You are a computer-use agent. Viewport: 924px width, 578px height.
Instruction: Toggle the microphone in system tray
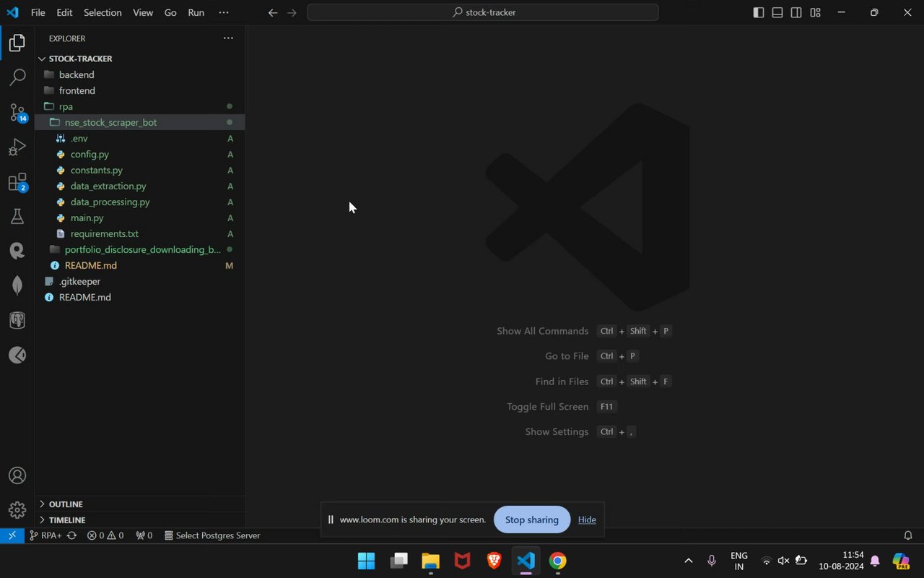click(x=712, y=561)
